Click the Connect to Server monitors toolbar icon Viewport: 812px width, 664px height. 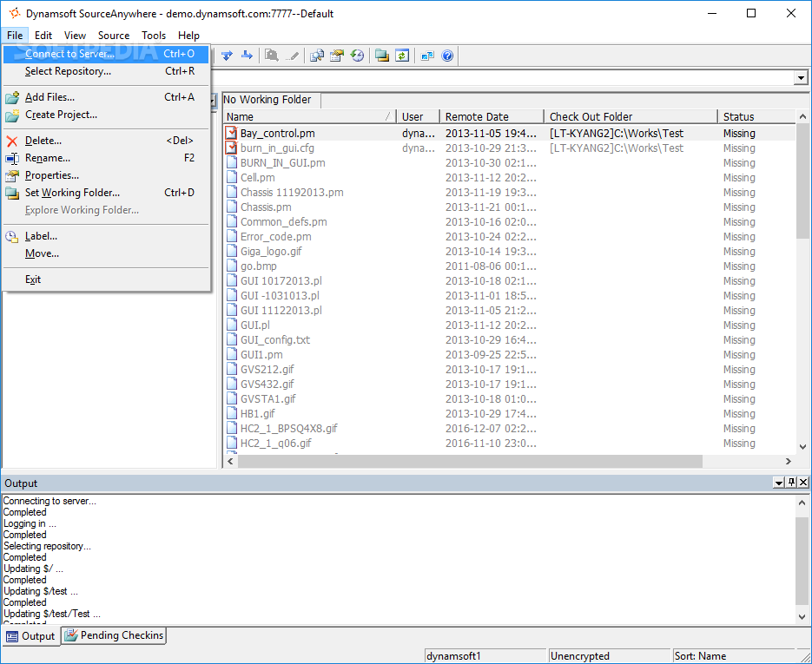[427, 56]
